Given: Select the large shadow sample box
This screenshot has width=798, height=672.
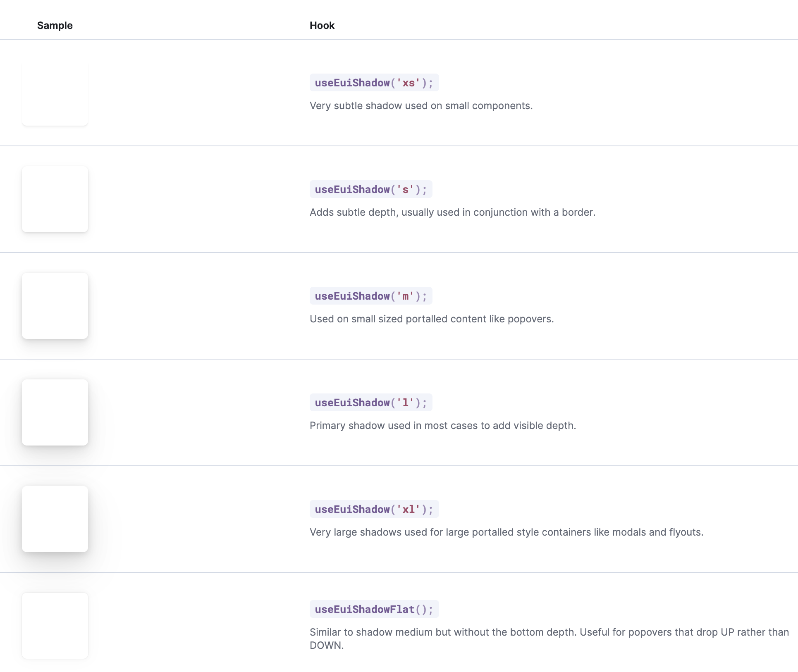Looking at the screenshot, I should click(x=55, y=412).
